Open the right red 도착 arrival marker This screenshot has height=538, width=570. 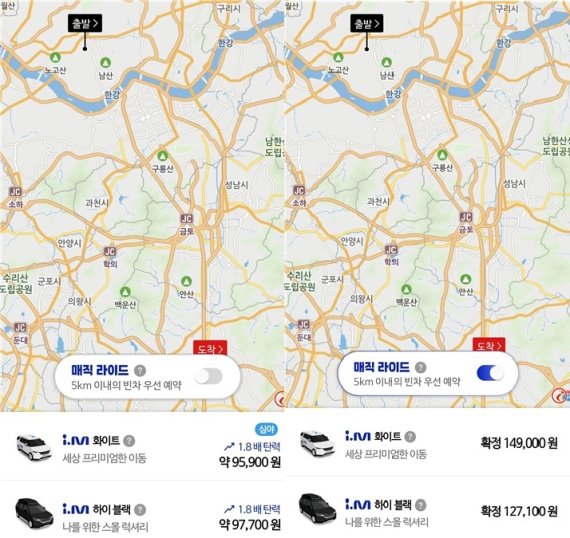click(x=489, y=345)
